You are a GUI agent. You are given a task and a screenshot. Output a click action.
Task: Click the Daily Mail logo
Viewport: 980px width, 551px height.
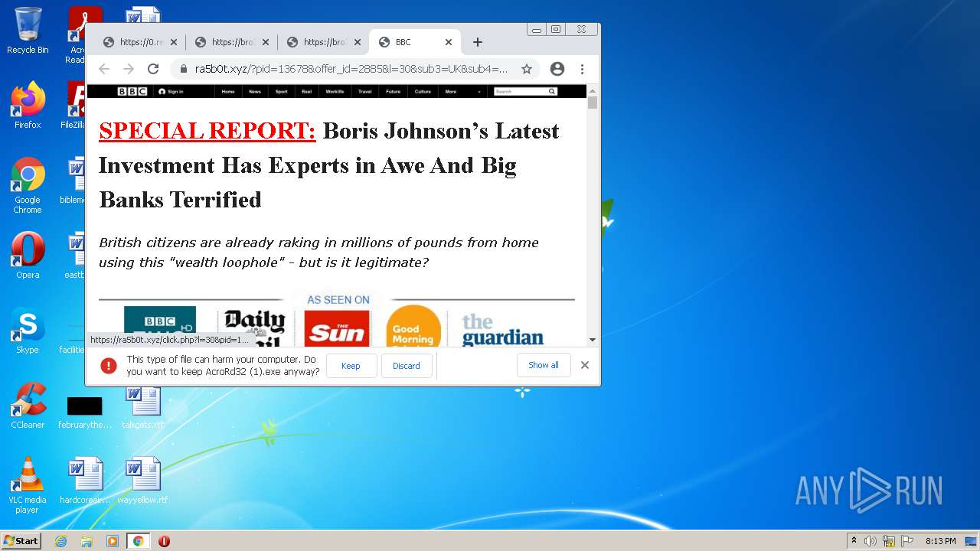point(255,328)
